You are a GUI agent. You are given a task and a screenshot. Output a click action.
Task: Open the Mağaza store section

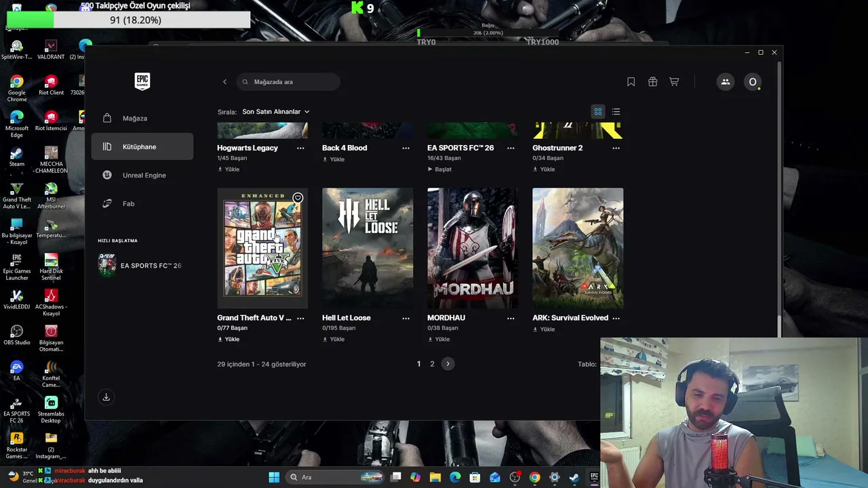pos(142,118)
